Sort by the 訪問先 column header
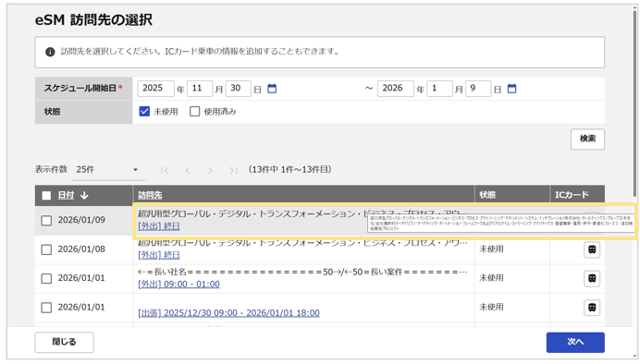 [150, 195]
